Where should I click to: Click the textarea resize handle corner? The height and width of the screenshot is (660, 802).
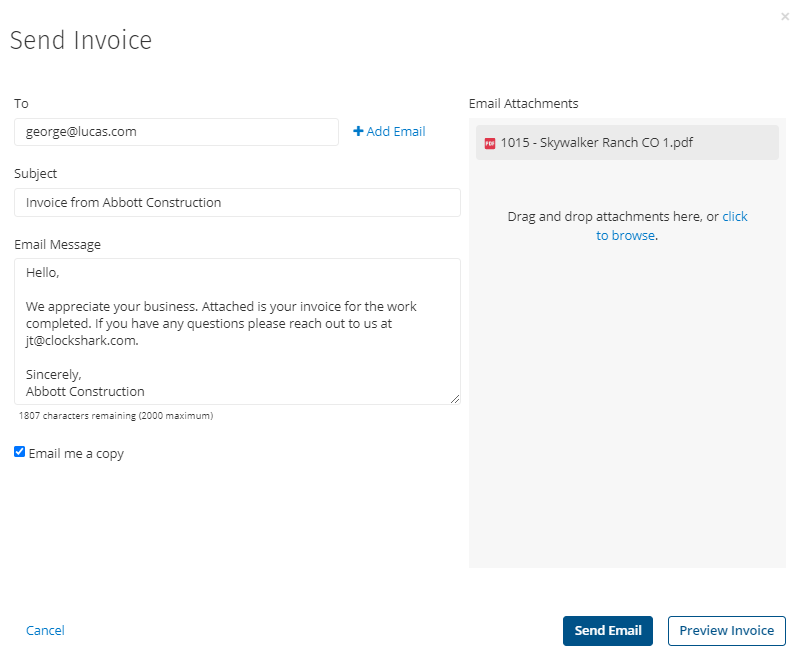[455, 399]
